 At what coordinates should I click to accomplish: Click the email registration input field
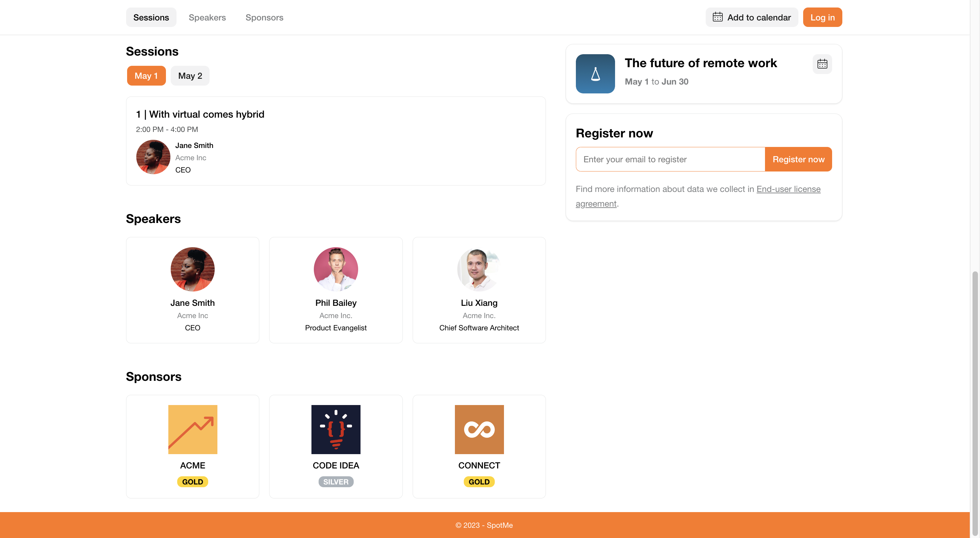pos(670,159)
